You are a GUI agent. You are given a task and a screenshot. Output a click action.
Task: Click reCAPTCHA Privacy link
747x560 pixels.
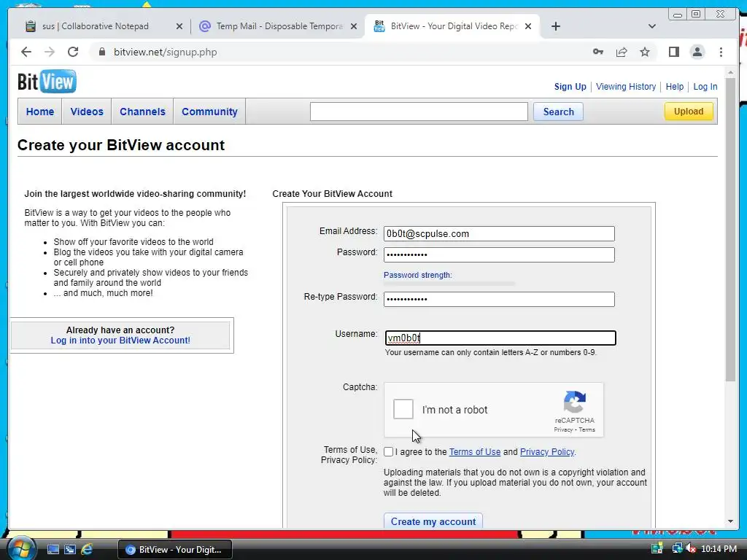click(563, 429)
